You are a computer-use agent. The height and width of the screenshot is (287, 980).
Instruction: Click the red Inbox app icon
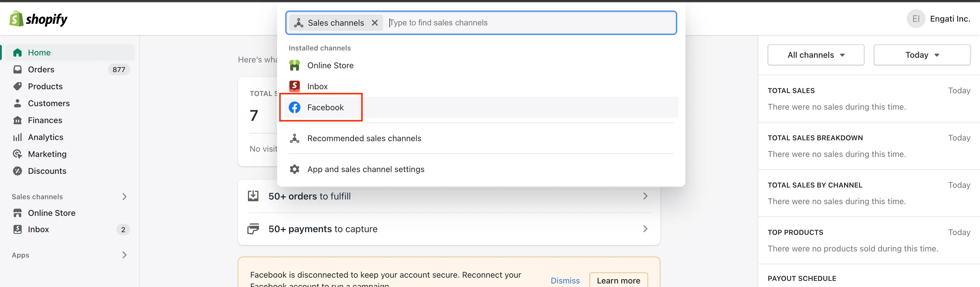[295, 86]
